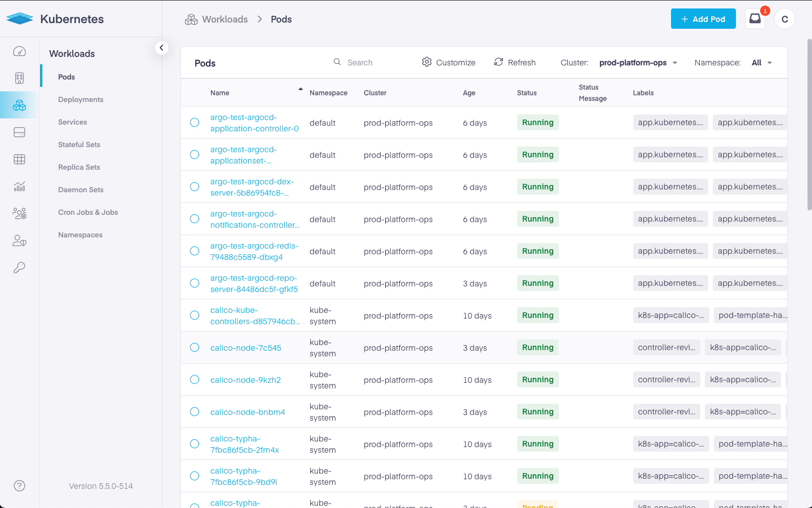Image resolution: width=812 pixels, height=508 pixels.
Task: Click the help question mark icon
Action: click(19, 485)
